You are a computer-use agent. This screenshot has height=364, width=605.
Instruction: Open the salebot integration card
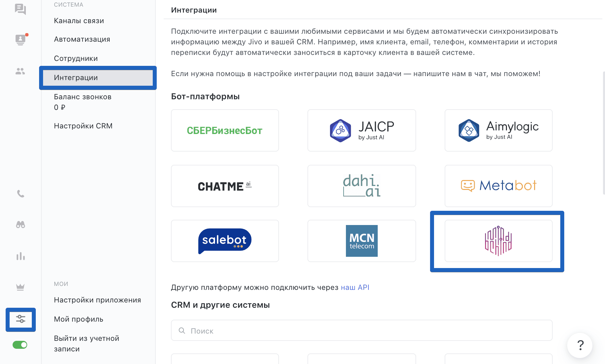225,241
